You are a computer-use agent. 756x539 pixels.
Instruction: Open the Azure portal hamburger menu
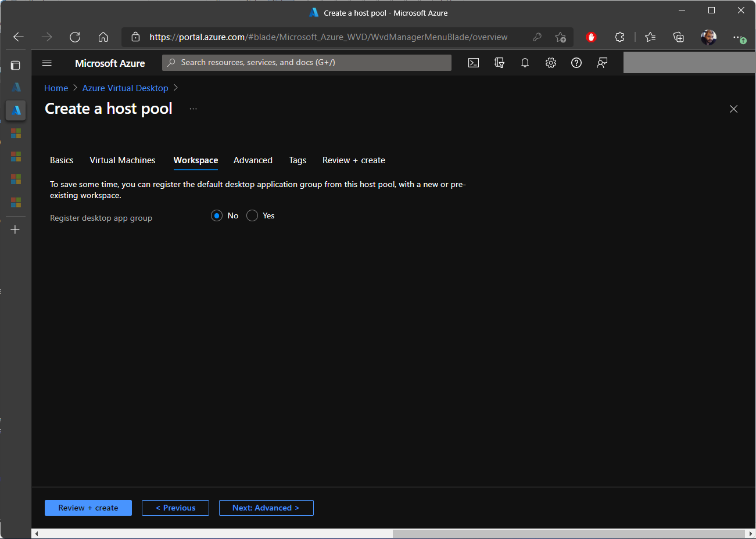47,63
